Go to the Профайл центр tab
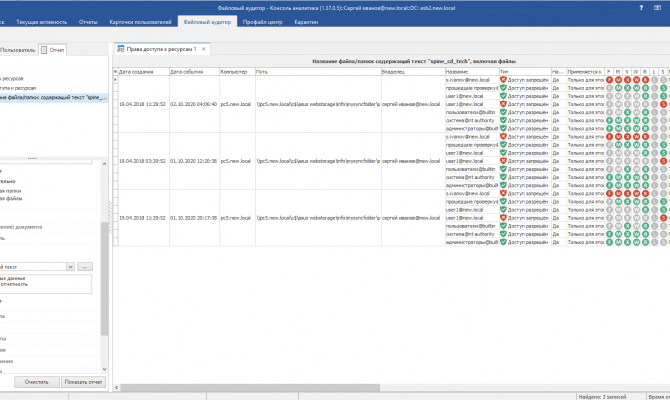This screenshot has height=400, width=670. [x=262, y=22]
